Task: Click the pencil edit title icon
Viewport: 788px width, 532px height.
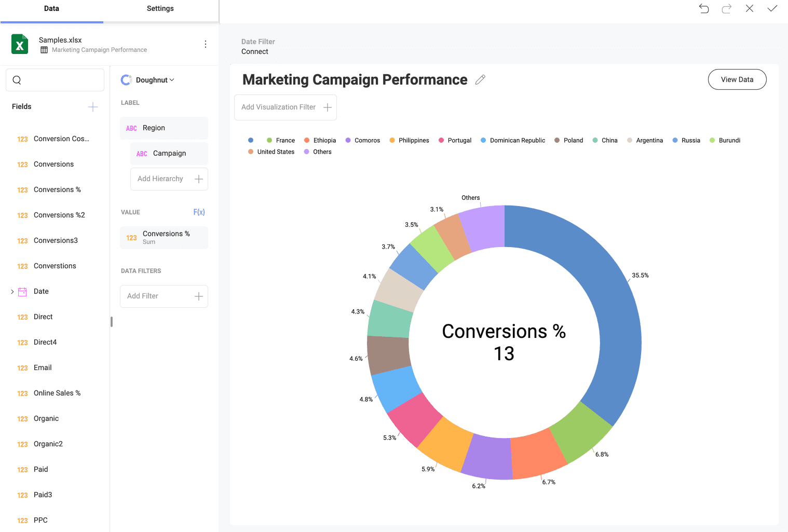Action: pyautogui.click(x=480, y=79)
